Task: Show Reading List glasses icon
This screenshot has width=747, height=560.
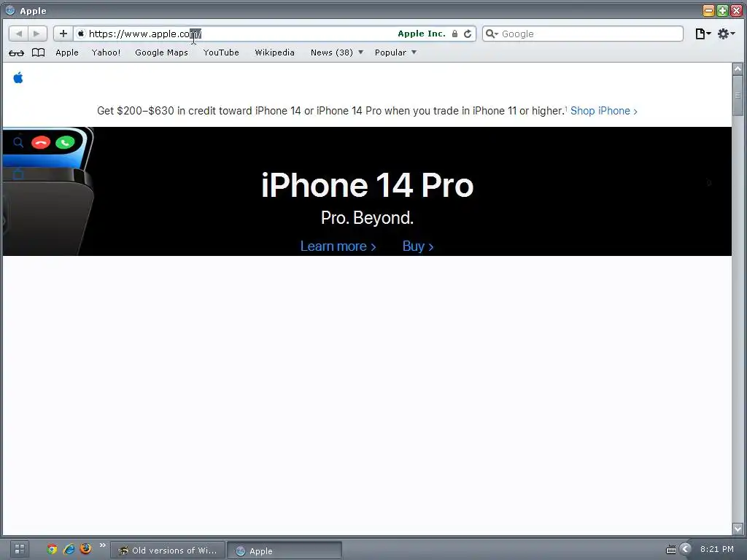Action: [x=16, y=52]
